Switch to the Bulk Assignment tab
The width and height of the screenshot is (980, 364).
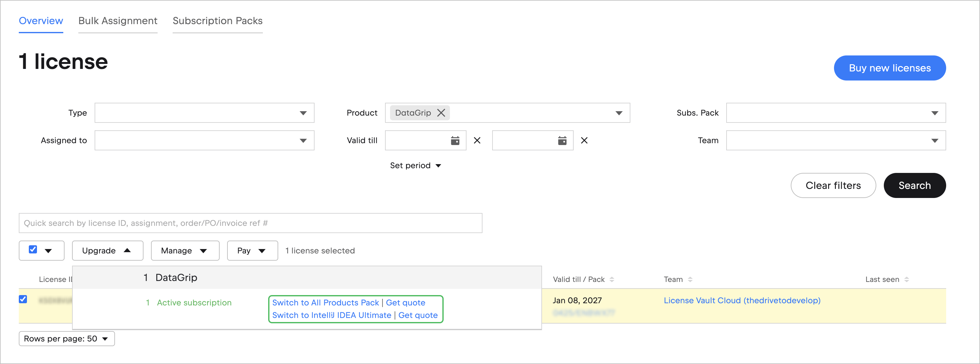pyautogui.click(x=118, y=21)
